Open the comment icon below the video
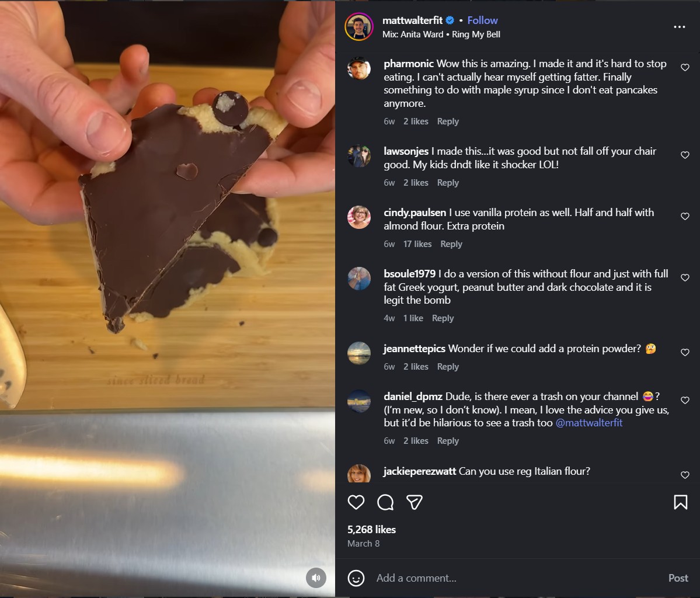The width and height of the screenshot is (700, 598). 385,502
